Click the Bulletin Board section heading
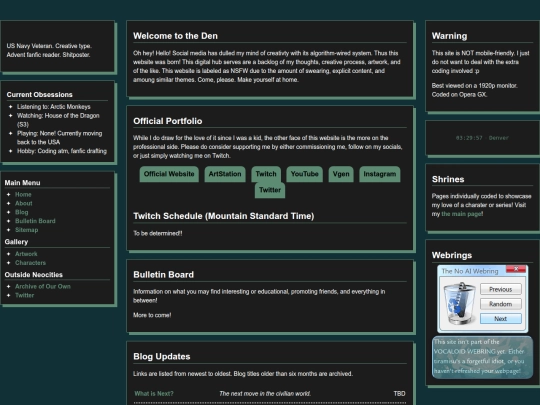Viewport: 540px width, 405px height. coord(164,274)
